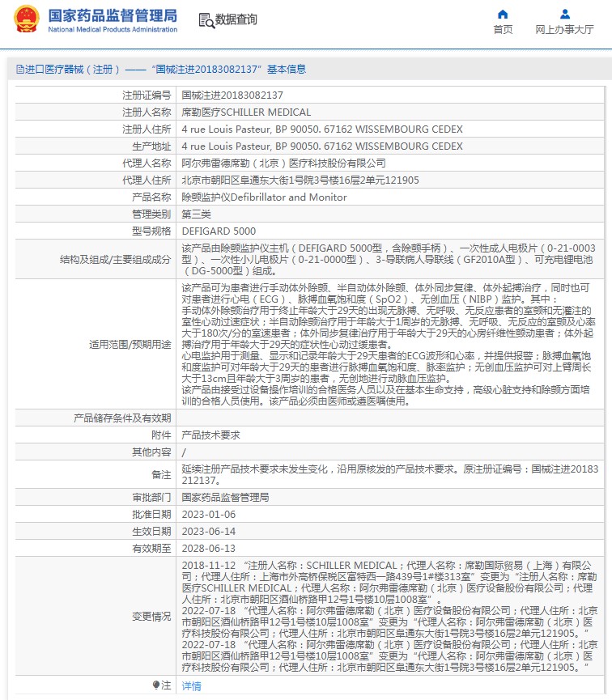Image resolution: width=612 pixels, height=700 pixels.
Task: Click the 生产地址 address value
Action: tap(322, 146)
